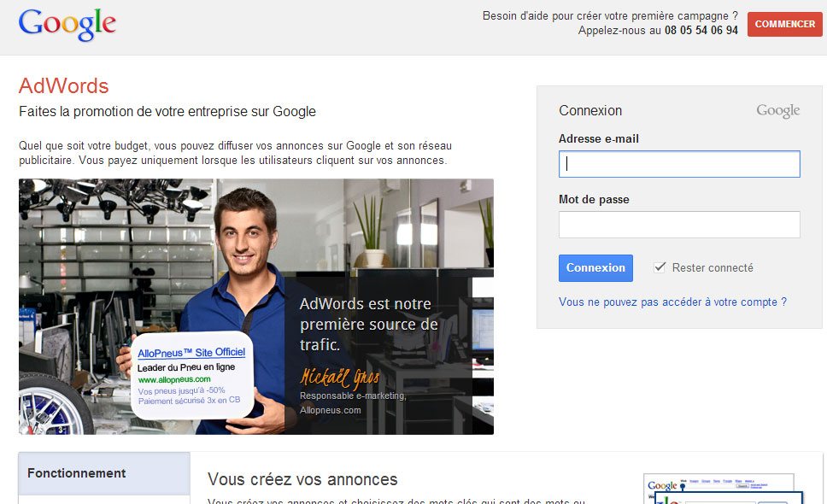The height and width of the screenshot is (504, 827).
Task: Click the Mickaël Gros orange signature
Action: pyautogui.click(x=340, y=377)
